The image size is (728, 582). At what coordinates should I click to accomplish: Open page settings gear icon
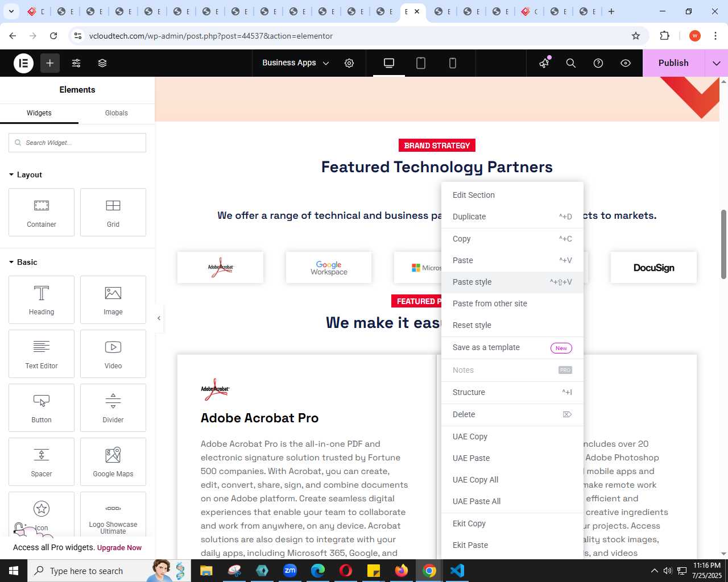(349, 63)
